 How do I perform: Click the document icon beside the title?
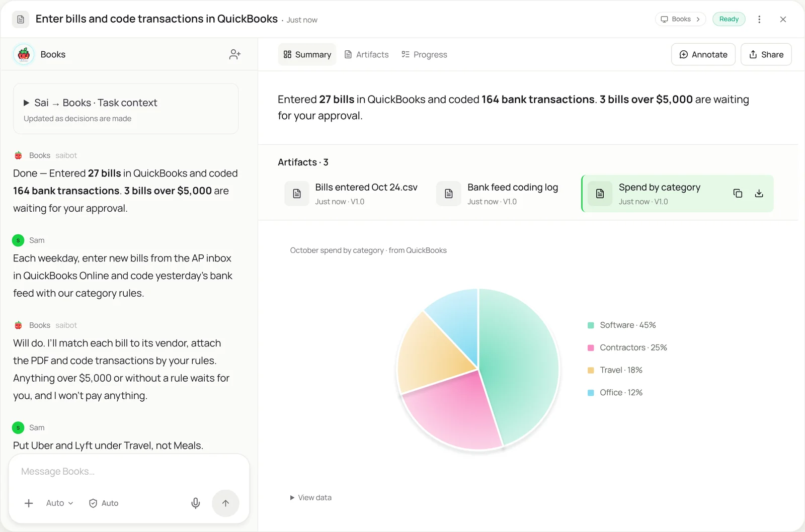(x=21, y=19)
